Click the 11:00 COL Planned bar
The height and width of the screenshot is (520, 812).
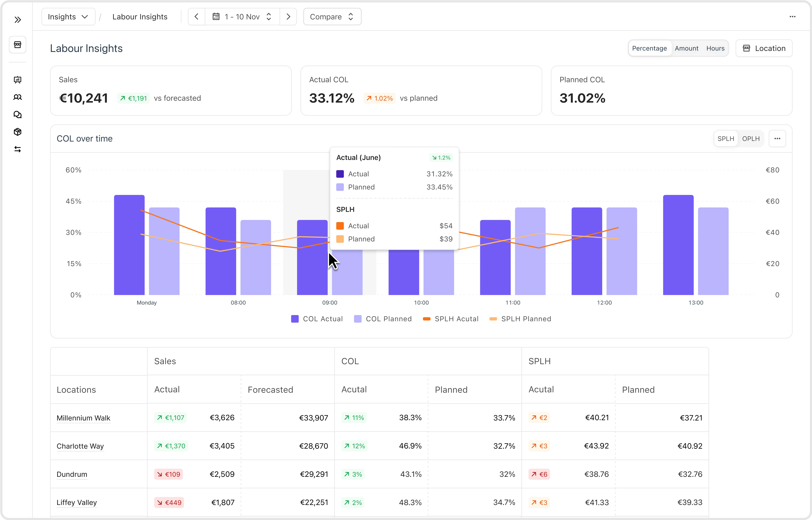[x=530, y=251]
